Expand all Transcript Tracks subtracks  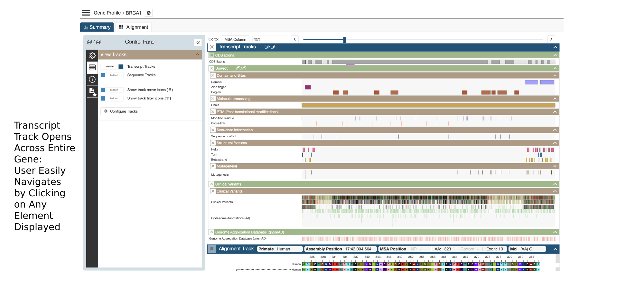[x=266, y=47]
